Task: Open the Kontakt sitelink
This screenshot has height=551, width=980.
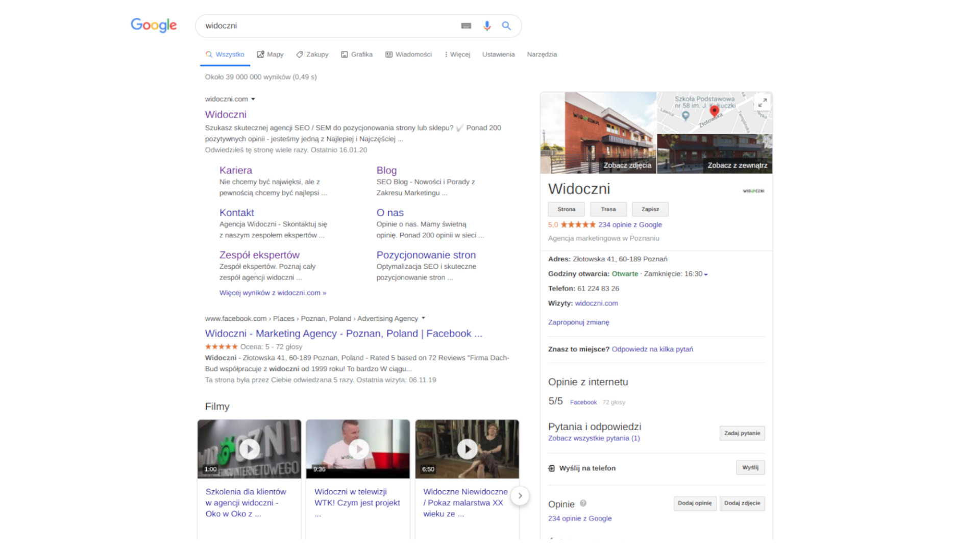Action: 237,213
